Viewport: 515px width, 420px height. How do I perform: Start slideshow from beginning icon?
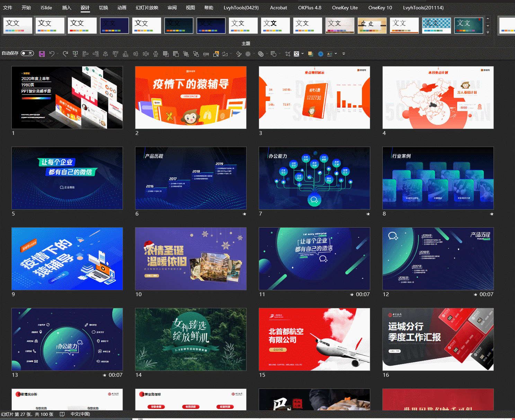pos(75,54)
